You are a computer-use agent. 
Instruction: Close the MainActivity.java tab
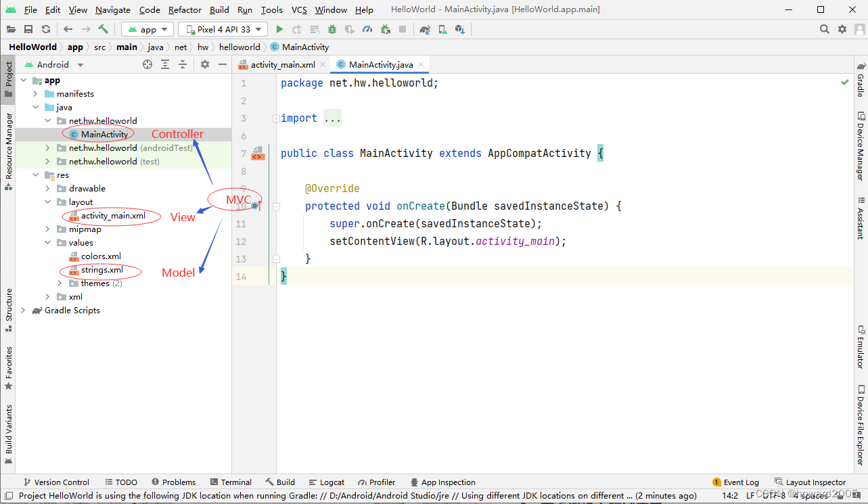(x=421, y=64)
